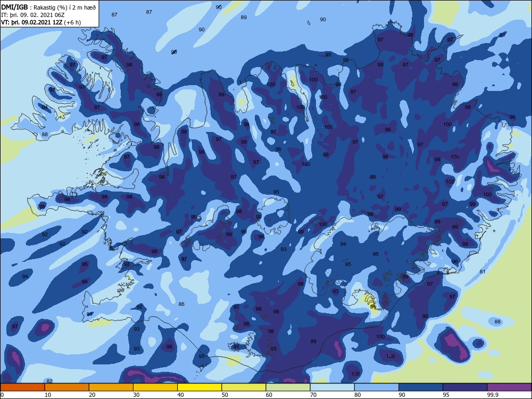Select the legend tick label '80'
Viewport: 532px width, 399px height.
tap(358, 395)
